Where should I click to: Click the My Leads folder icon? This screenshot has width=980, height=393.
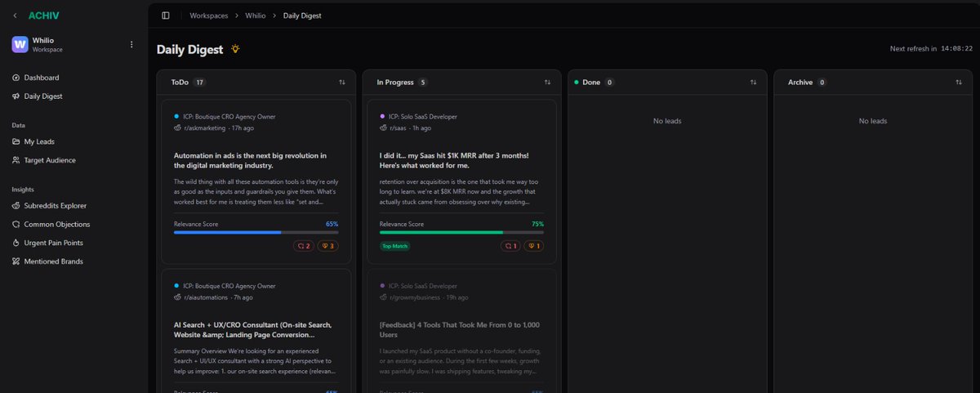click(16, 142)
